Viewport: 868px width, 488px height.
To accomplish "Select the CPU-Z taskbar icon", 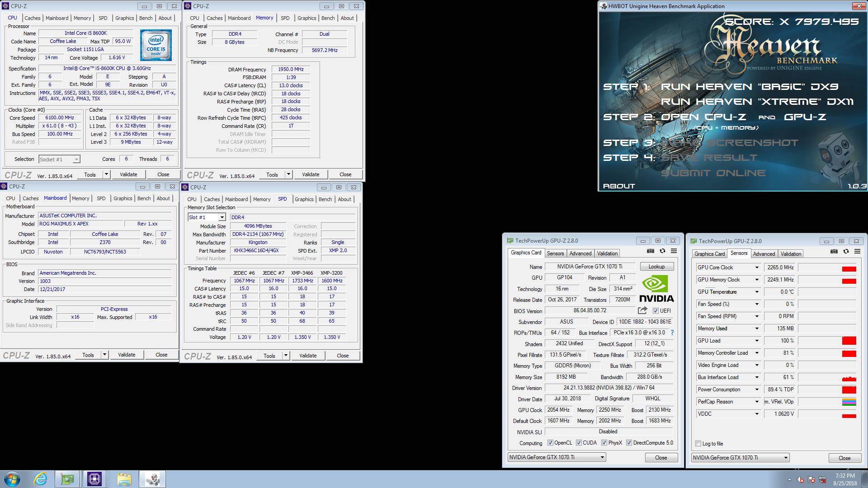I will [94, 479].
